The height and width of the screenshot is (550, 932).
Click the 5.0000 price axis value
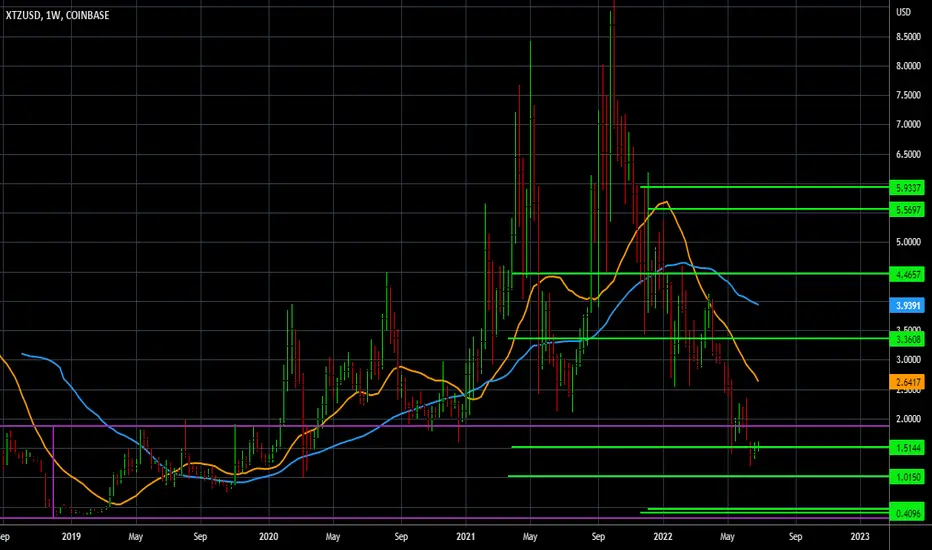point(908,242)
